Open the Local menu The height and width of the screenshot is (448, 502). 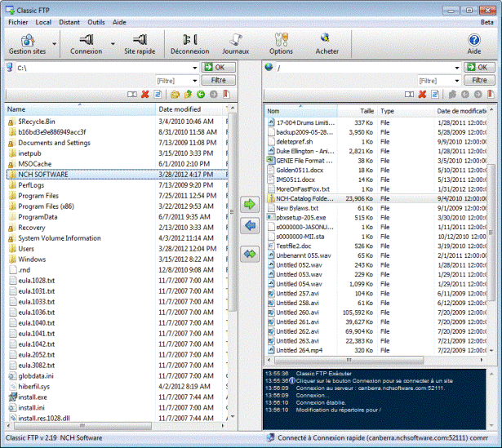[43, 22]
